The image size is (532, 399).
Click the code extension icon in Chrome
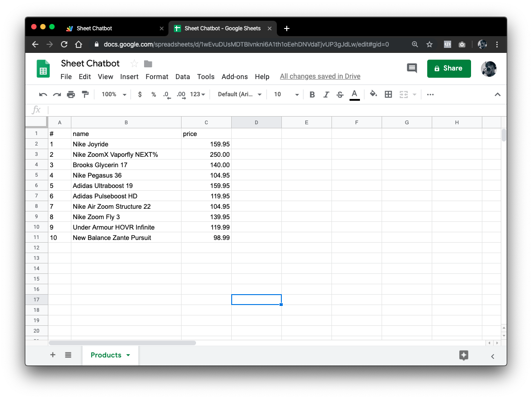[448, 44]
